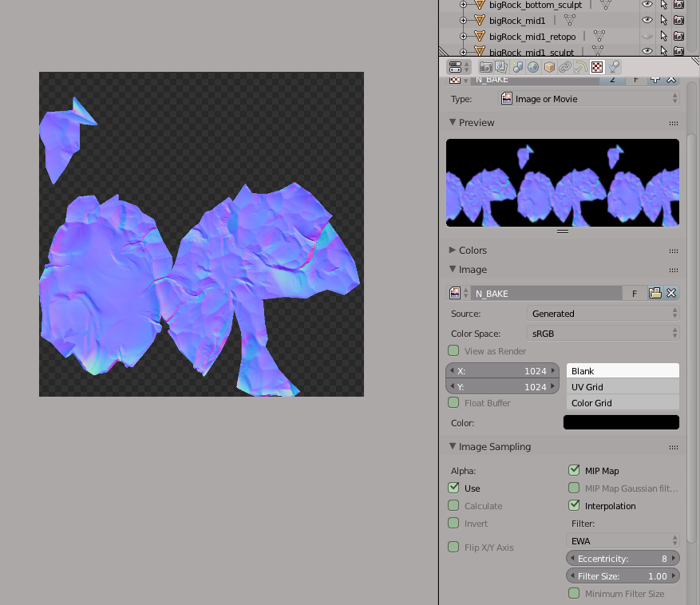Uncheck the MIP Map option
Viewport: 700px width, 605px height.
coord(573,470)
